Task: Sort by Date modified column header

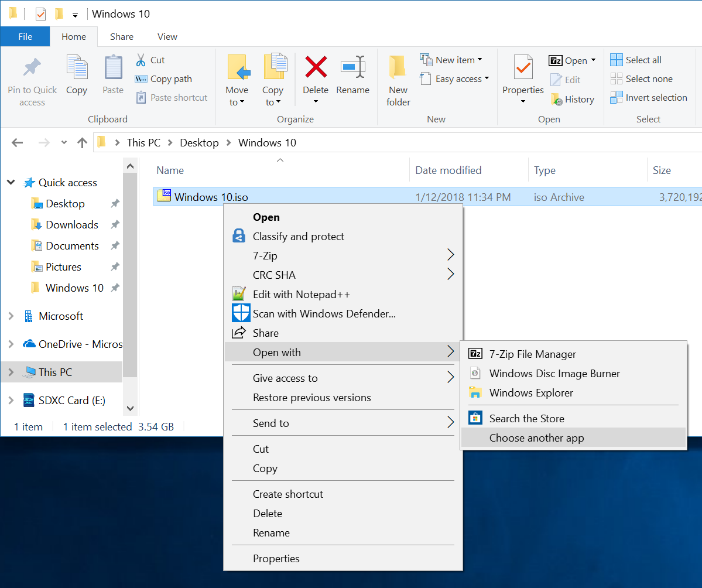Action: (x=448, y=170)
